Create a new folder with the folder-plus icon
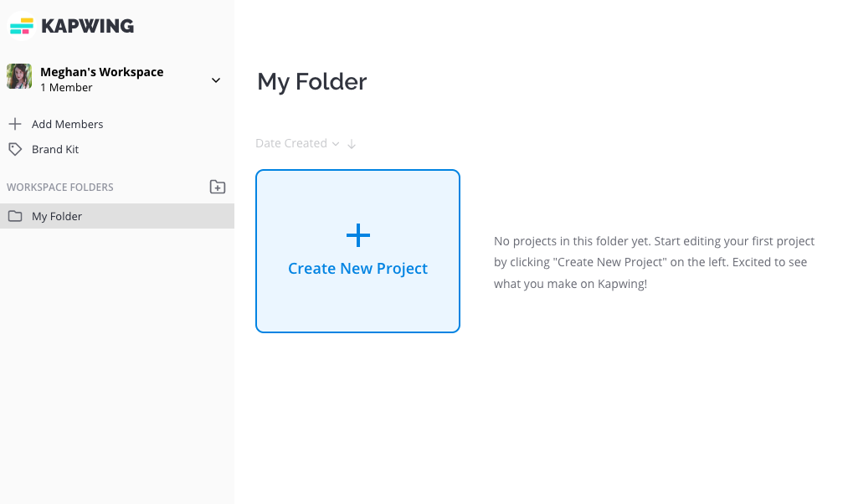The width and height of the screenshot is (848, 504). pos(218,188)
